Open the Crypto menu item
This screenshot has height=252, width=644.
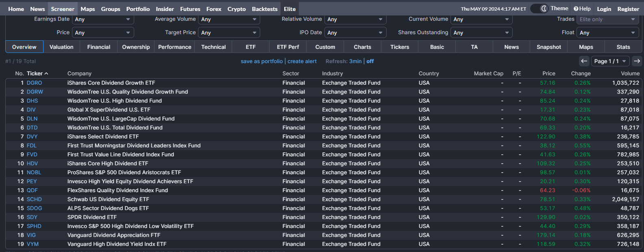point(237,9)
